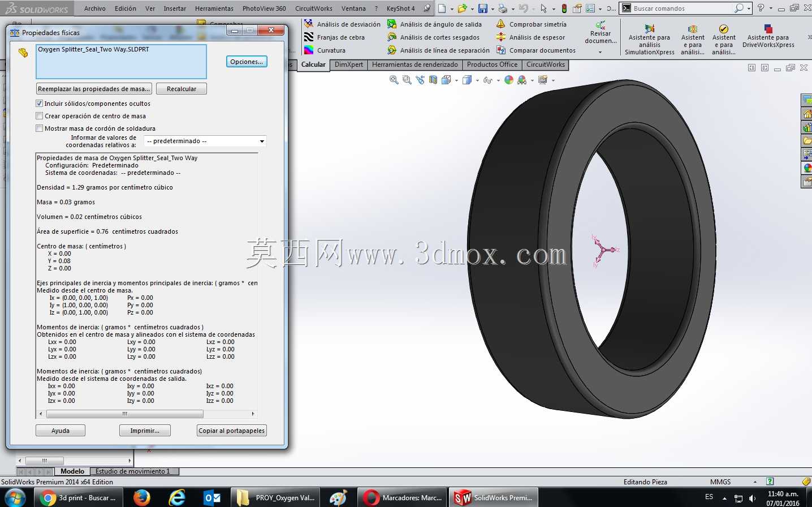Open the Appearances ball icon in task pane
Screen dimensions: 812x507
point(807,168)
